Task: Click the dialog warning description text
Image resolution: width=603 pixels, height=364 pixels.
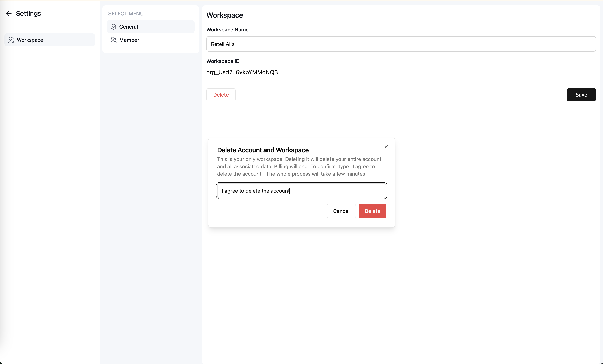Action: pos(299,166)
